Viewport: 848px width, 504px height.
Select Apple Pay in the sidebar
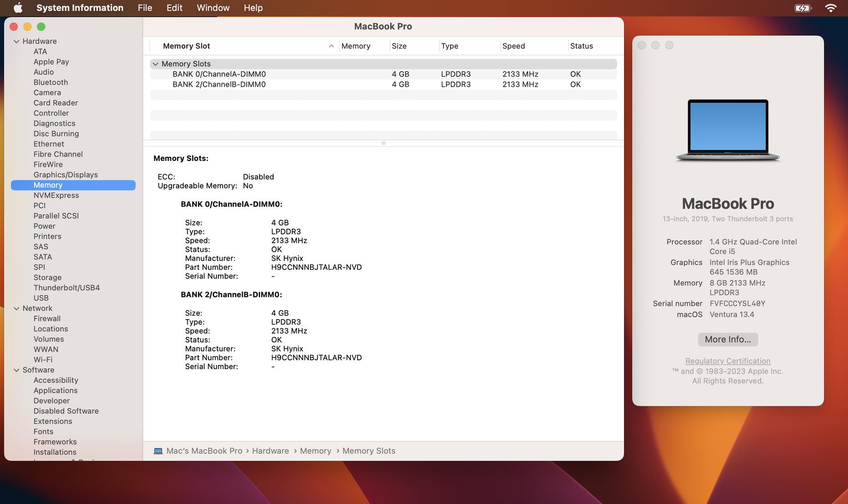(x=51, y=62)
